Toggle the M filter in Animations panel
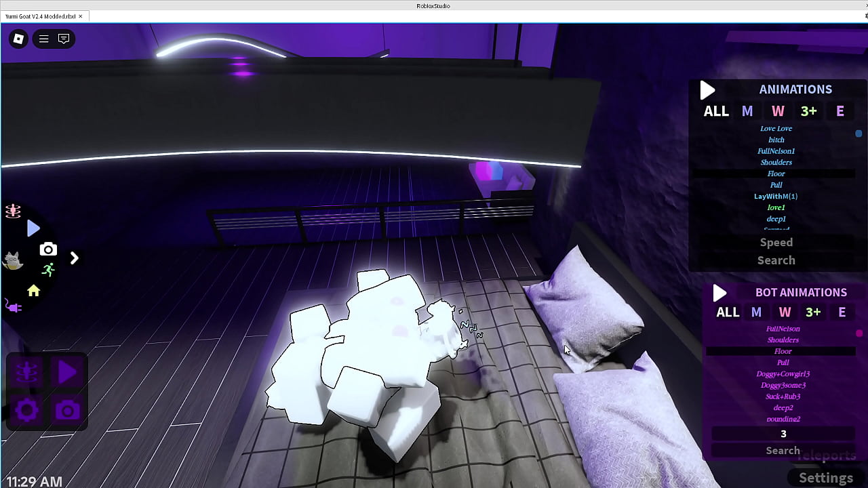The image size is (868, 488). (x=747, y=111)
